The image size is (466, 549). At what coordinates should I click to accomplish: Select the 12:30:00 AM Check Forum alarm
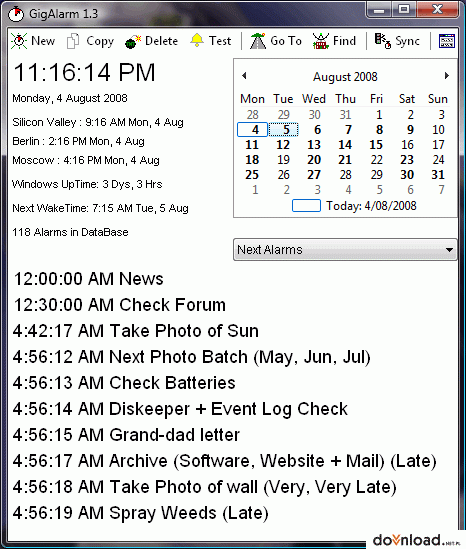(119, 305)
